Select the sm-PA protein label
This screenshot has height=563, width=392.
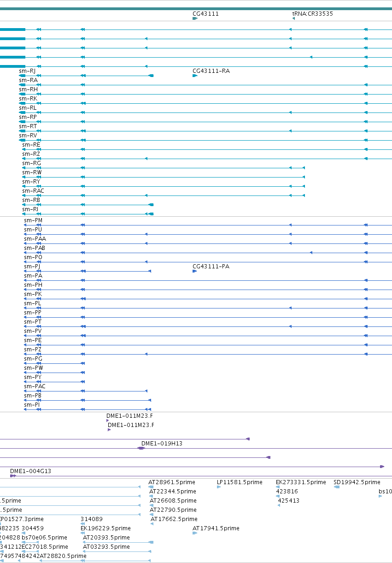click(33, 276)
